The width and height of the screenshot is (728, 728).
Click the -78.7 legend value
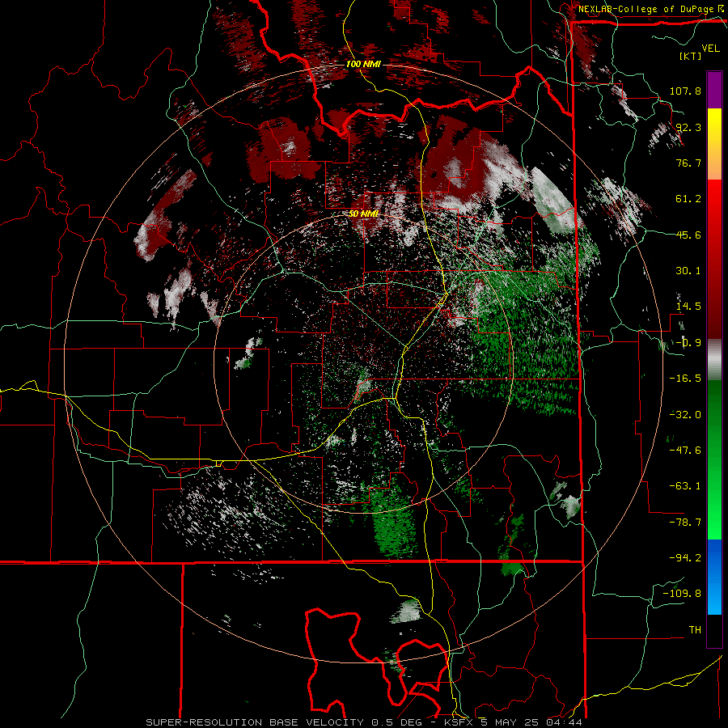click(685, 523)
